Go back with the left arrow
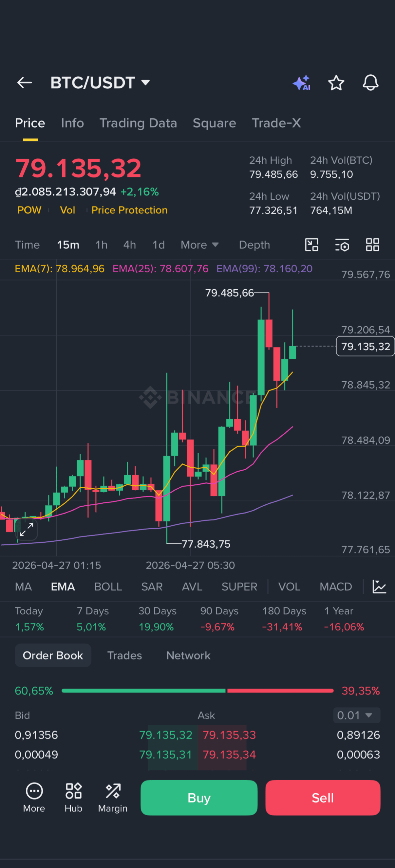The width and height of the screenshot is (395, 868). pos(24,82)
